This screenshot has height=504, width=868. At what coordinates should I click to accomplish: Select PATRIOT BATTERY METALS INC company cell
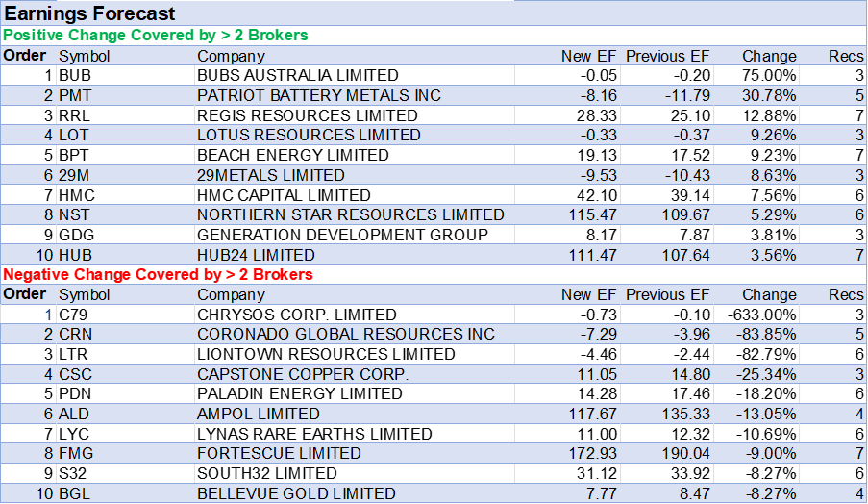[x=319, y=95]
